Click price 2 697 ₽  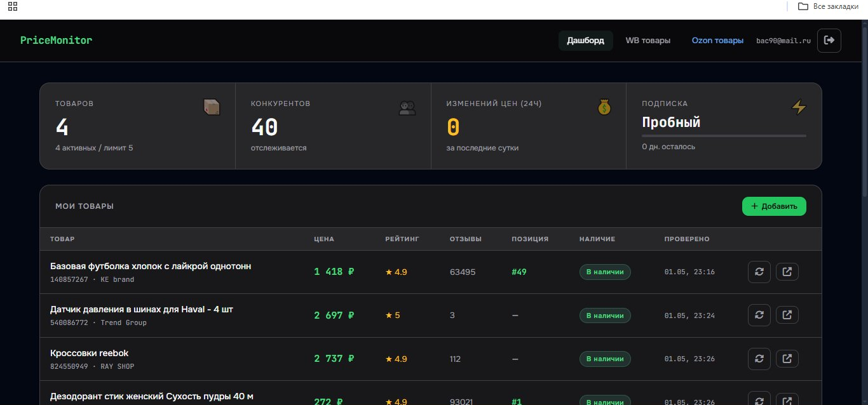[334, 315]
